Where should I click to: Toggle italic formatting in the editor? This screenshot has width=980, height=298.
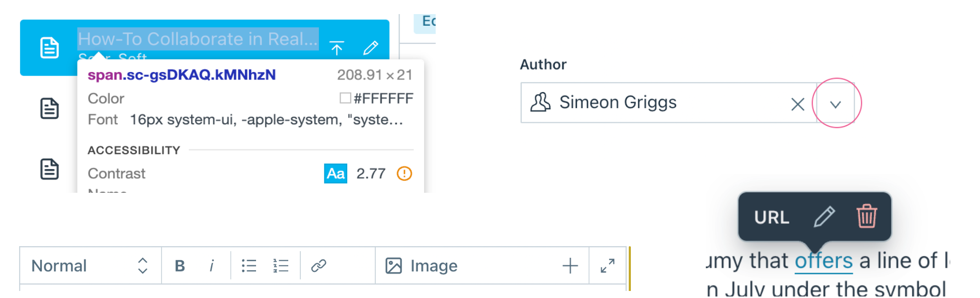tap(211, 265)
